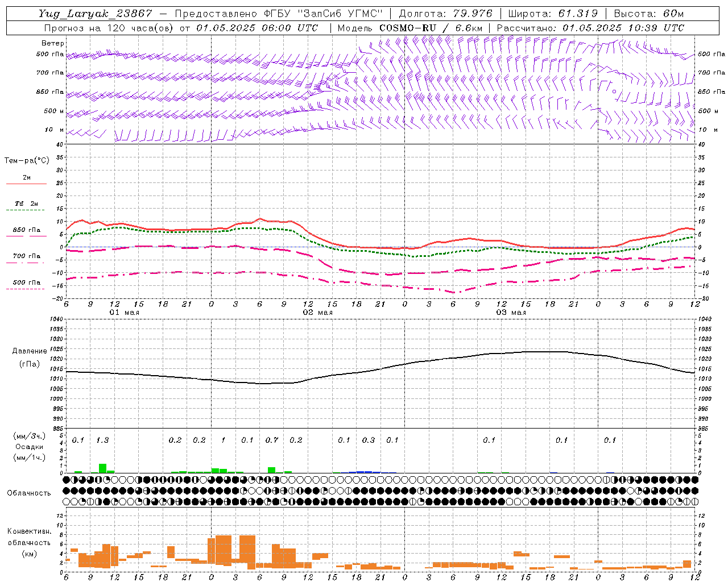Click '700 гПа' in the temperature legend

point(27,256)
